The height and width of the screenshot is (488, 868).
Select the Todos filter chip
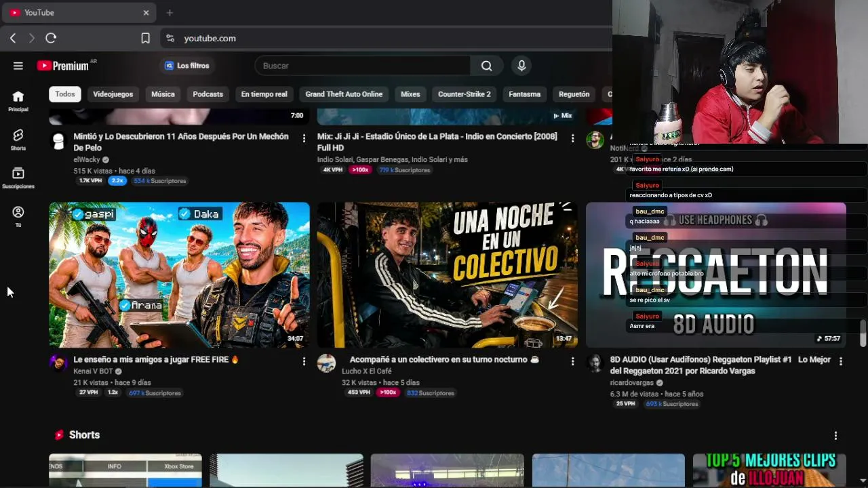pyautogui.click(x=65, y=94)
